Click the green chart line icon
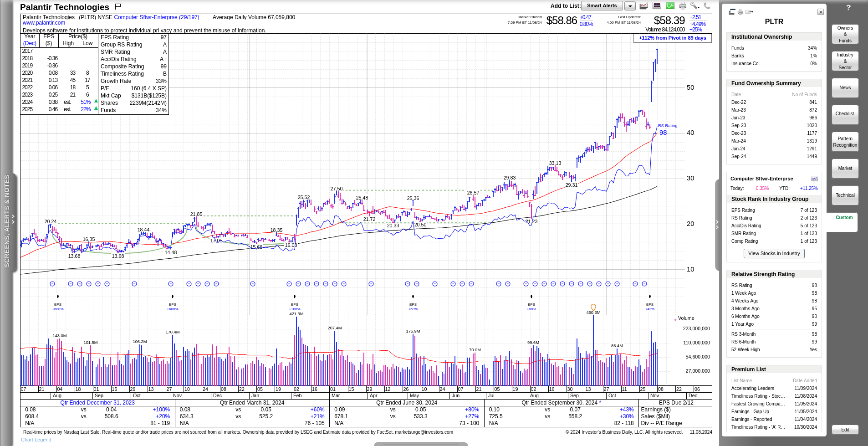 click(670, 5)
